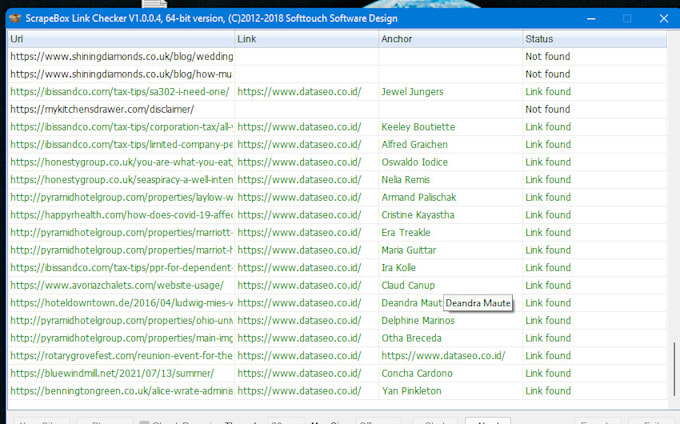The height and width of the screenshot is (424, 680).
Task: Sort by the Status column header
Action: tap(595, 39)
